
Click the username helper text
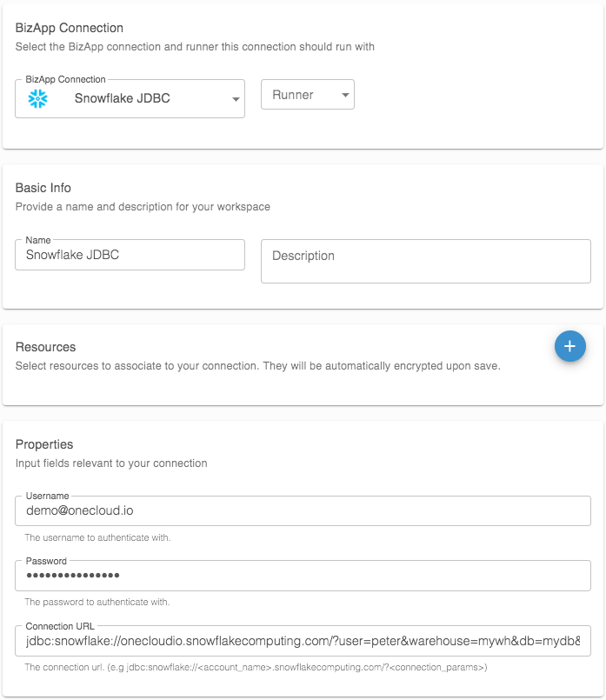coord(97,537)
